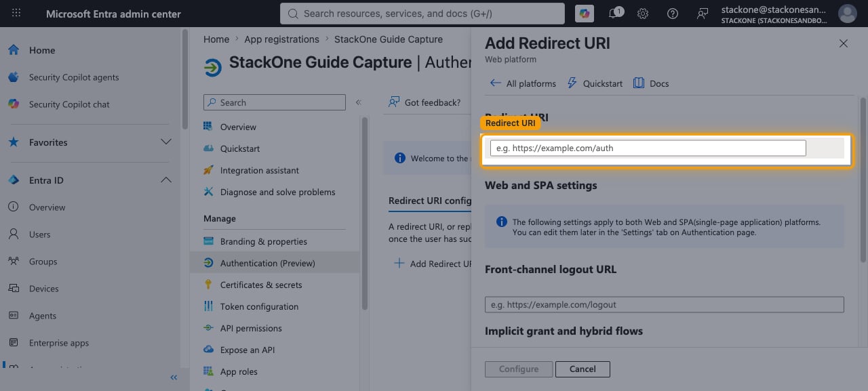Open settings gear in top bar
Viewport: 868px width, 391px height.
(x=643, y=14)
